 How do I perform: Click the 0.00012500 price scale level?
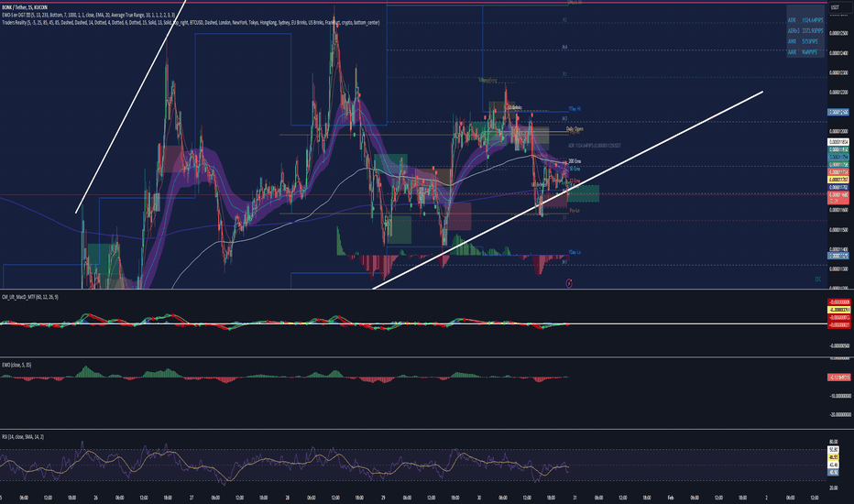(x=838, y=33)
